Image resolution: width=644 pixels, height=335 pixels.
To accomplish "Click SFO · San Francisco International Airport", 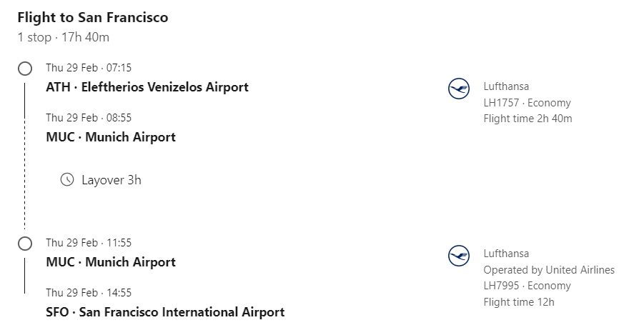I will 165,312.
